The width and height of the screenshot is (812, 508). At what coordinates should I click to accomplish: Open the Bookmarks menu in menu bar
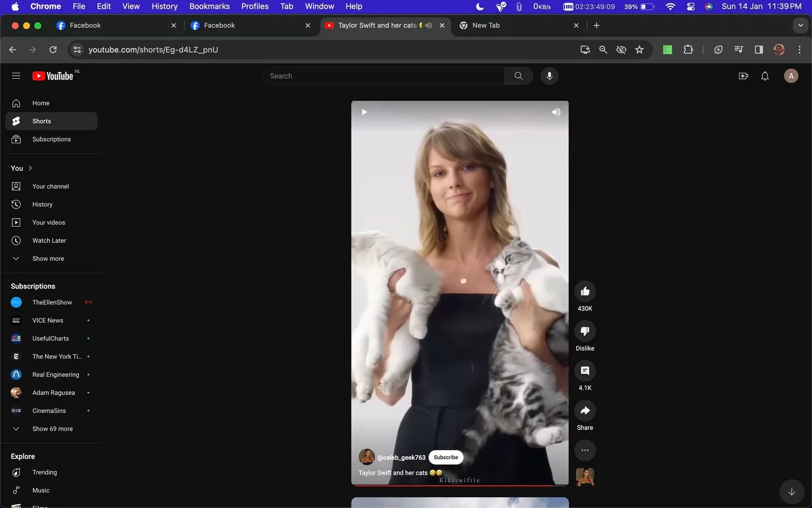click(209, 6)
